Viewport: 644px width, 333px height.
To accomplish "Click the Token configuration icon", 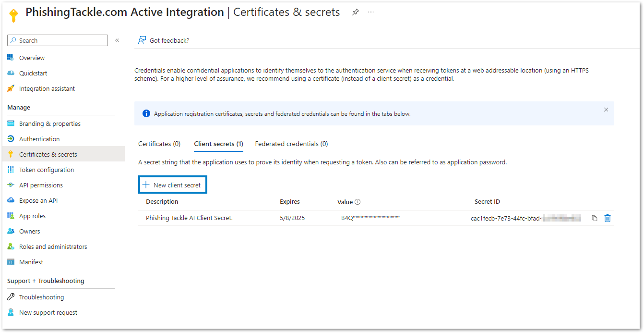I will pos(11,170).
